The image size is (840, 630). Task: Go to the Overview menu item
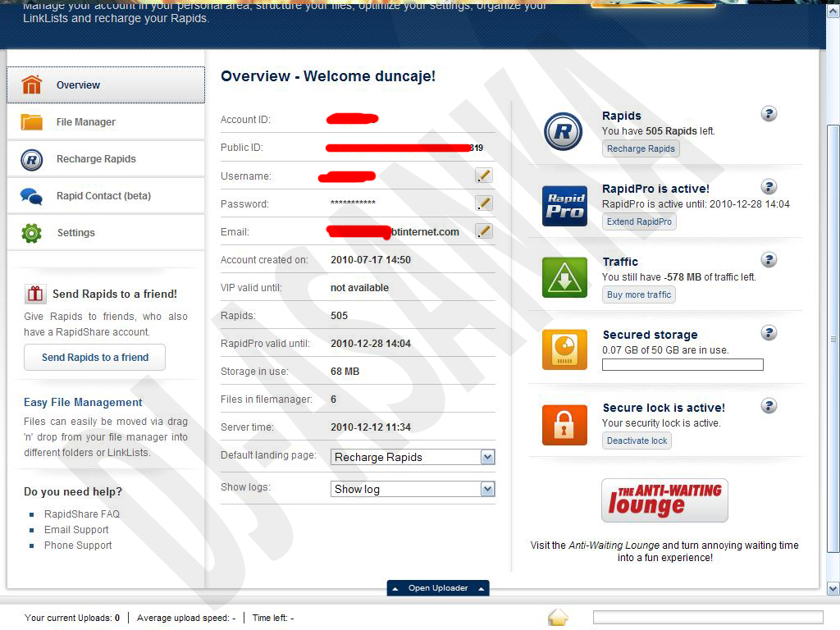(x=106, y=84)
